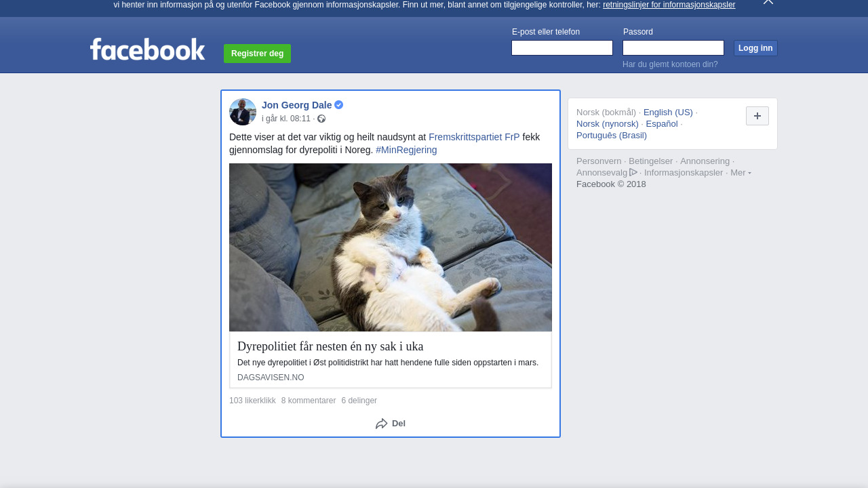868x488 pixels.
Task: Add another language with the plus button
Action: point(757,116)
